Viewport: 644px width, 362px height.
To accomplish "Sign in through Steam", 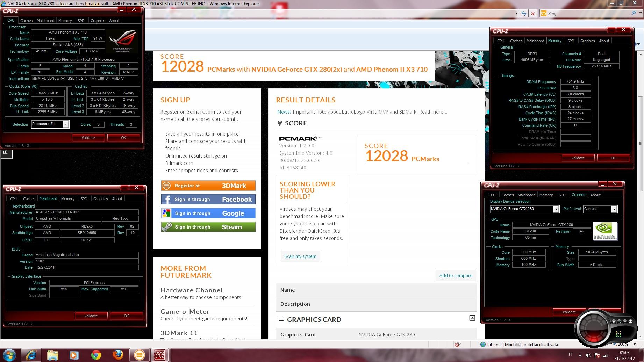I will 208,227.
